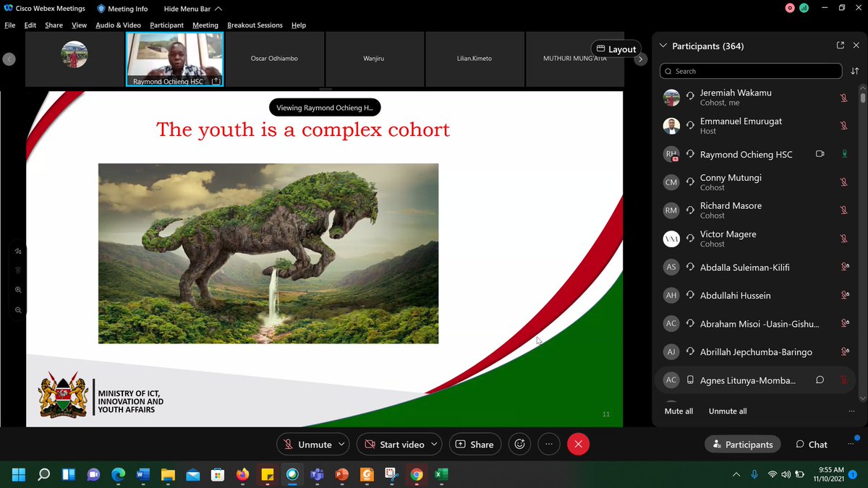
Task: Open the reactions smiley menu
Action: pos(518,444)
